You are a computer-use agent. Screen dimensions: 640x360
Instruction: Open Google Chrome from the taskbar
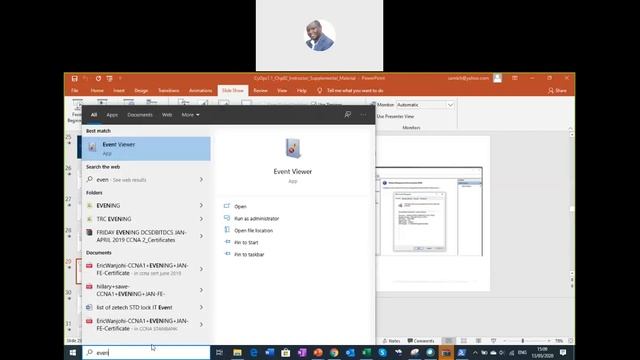point(334,353)
